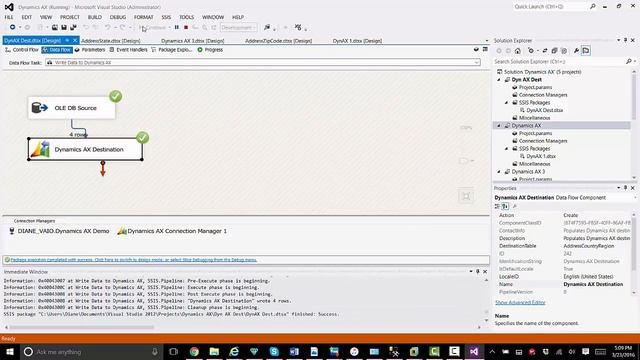The height and width of the screenshot is (360, 640).
Task: Click the red error output arrow
Action: (x=103, y=169)
